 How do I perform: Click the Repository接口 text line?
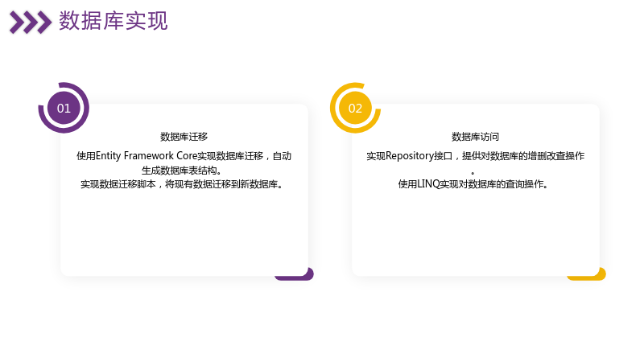[475, 156]
